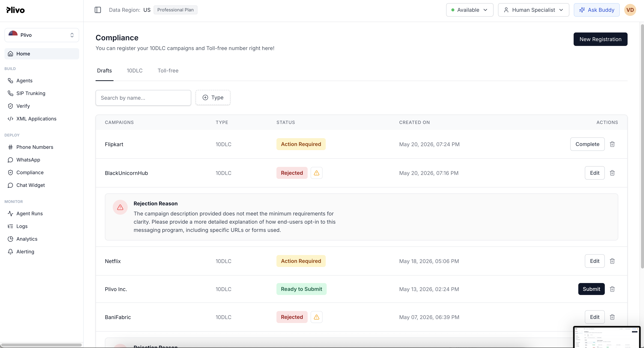Click New Registration button

tap(600, 39)
